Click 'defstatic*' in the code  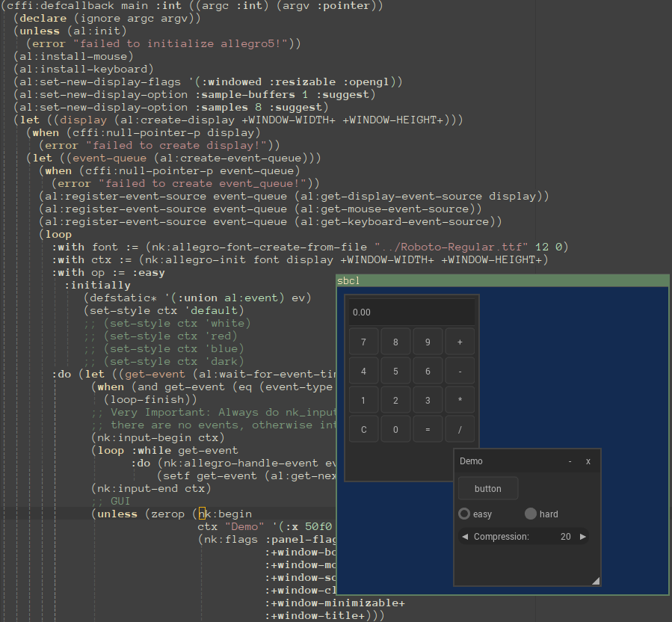pyautogui.click(x=123, y=298)
